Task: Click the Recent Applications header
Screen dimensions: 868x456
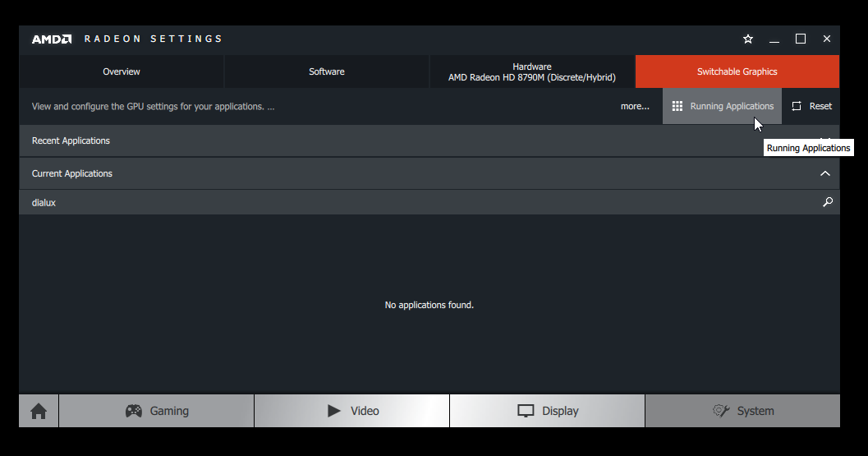Action: click(x=429, y=140)
